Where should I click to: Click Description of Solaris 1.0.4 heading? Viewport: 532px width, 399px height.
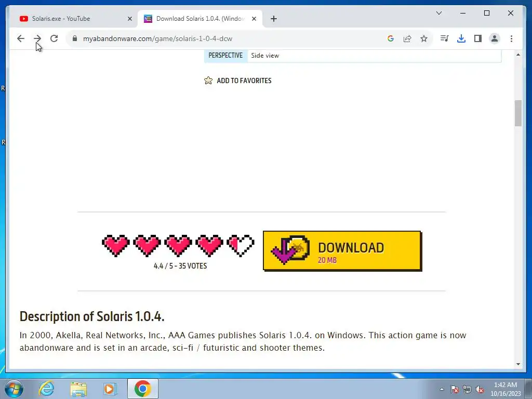pos(92,316)
